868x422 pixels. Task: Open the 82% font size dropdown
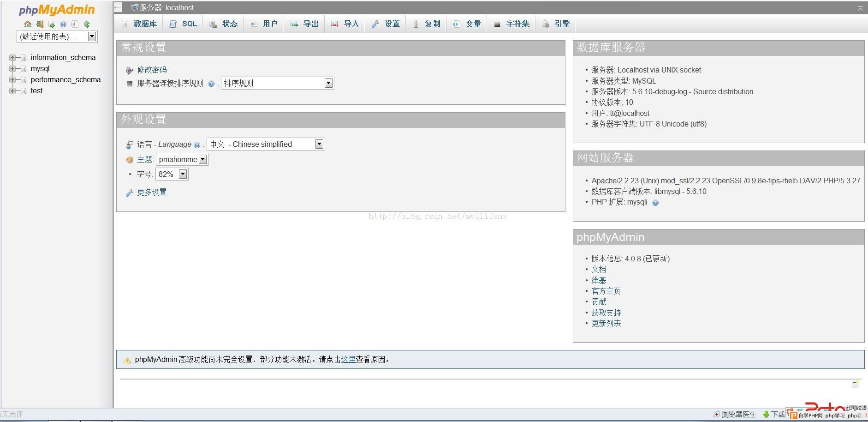[172, 174]
